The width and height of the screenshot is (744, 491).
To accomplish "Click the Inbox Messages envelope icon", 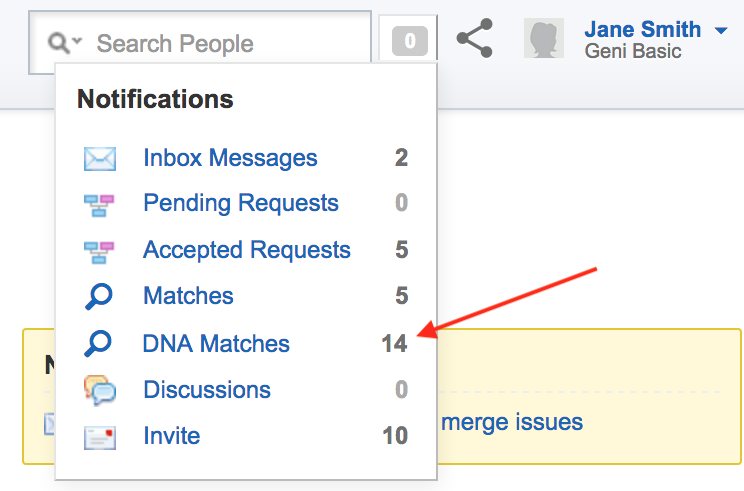I will coord(100,158).
